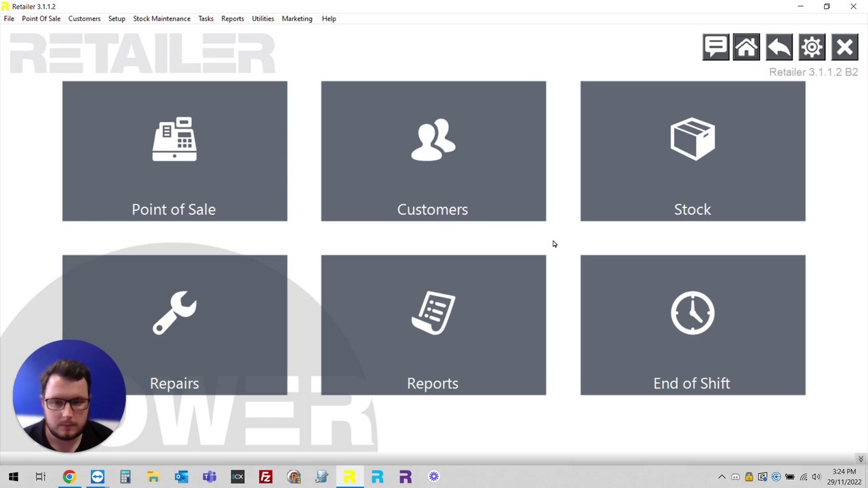
Task: Open Outlook from the taskbar
Action: pos(181,476)
